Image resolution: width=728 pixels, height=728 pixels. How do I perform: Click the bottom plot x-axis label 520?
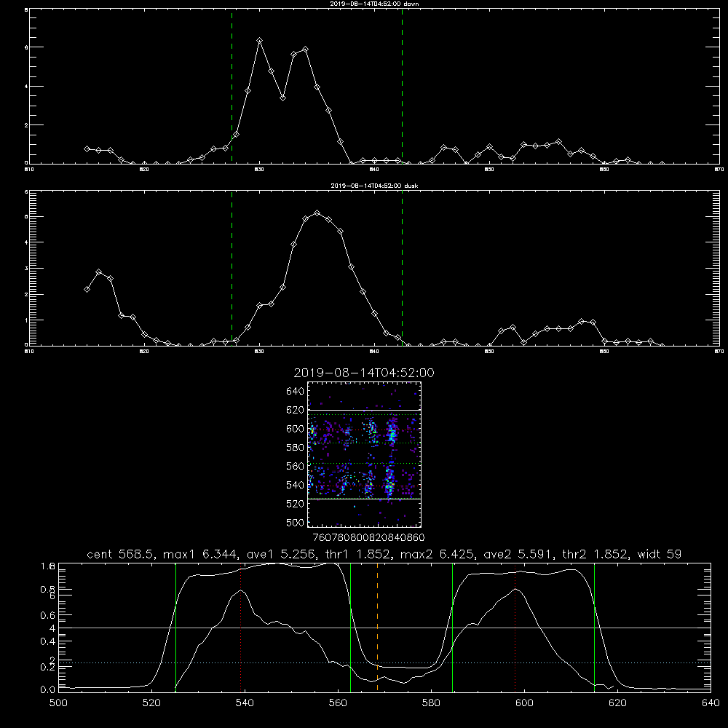tap(151, 703)
